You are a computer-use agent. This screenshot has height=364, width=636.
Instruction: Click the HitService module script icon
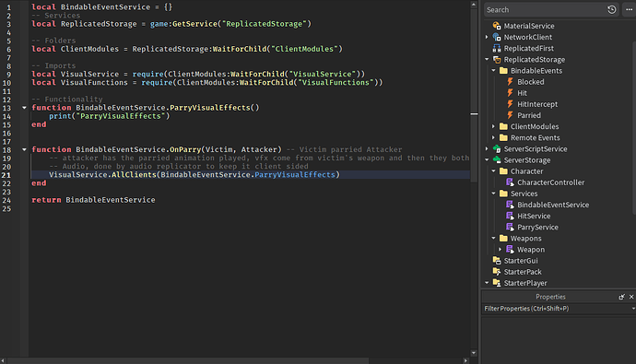[510, 216]
